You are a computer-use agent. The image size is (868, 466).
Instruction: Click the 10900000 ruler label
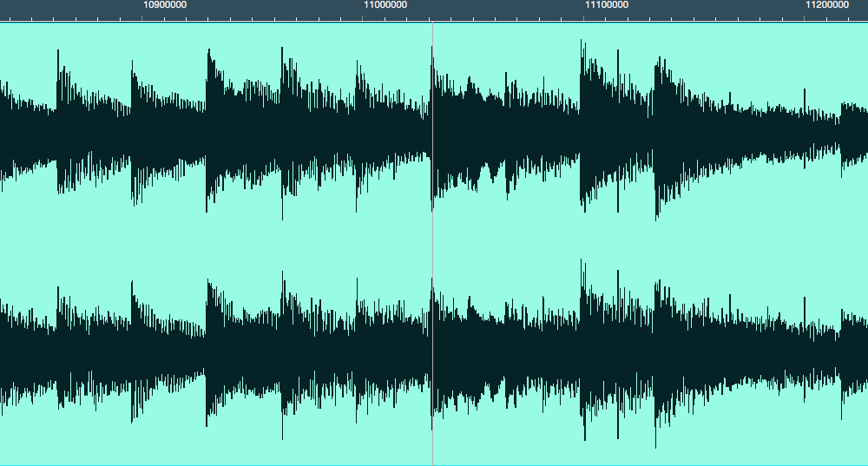[165, 5]
